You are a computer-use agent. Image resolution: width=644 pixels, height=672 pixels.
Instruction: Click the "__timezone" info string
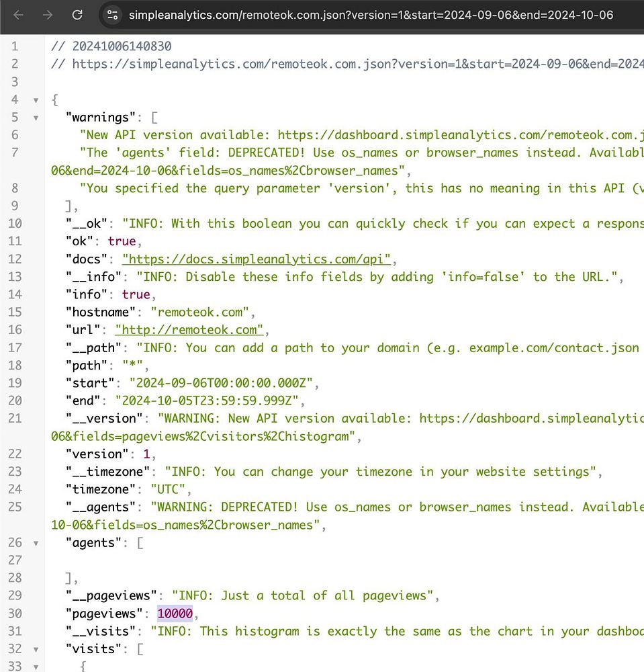coord(381,472)
